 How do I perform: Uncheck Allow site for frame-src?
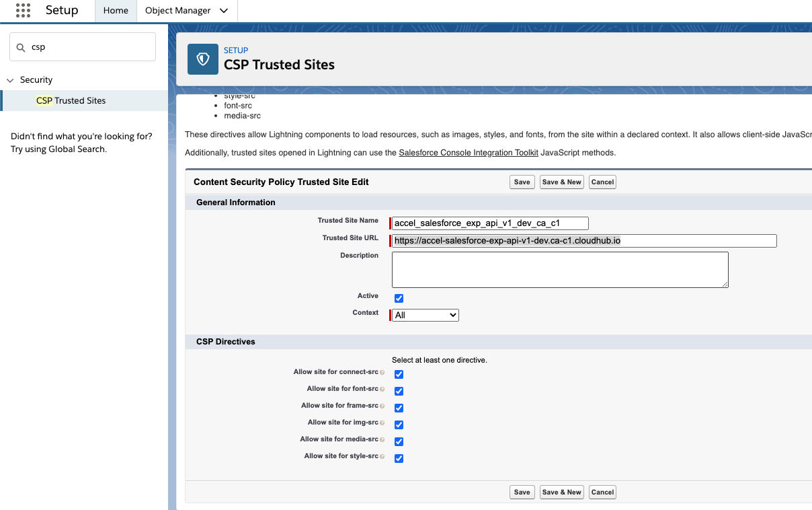pyautogui.click(x=399, y=408)
